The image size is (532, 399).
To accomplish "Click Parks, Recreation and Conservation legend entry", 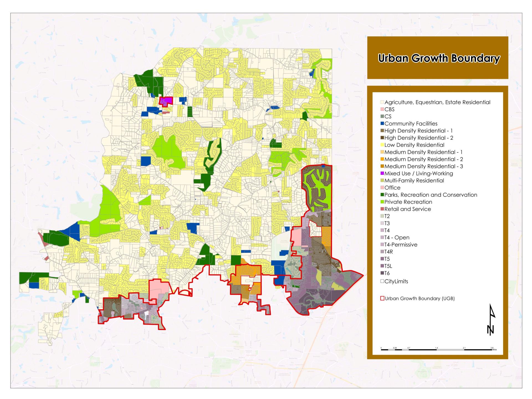I will [429, 195].
